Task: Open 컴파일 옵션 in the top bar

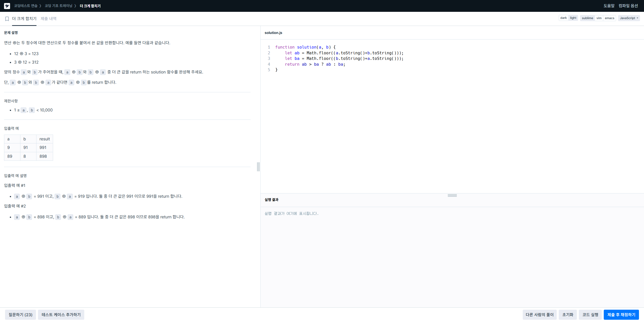Action: coord(628,6)
